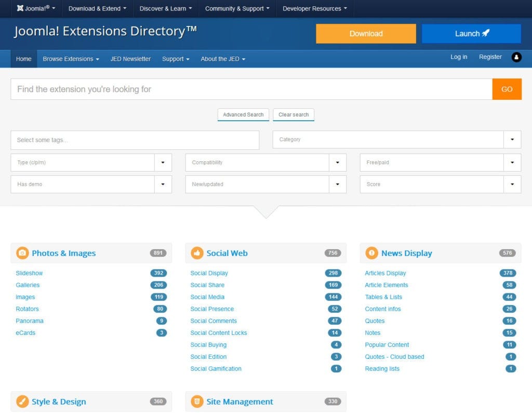Open the Social Presence subcategory
The image size is (532, 413).
pyautogui.click(x=212, y=309)
